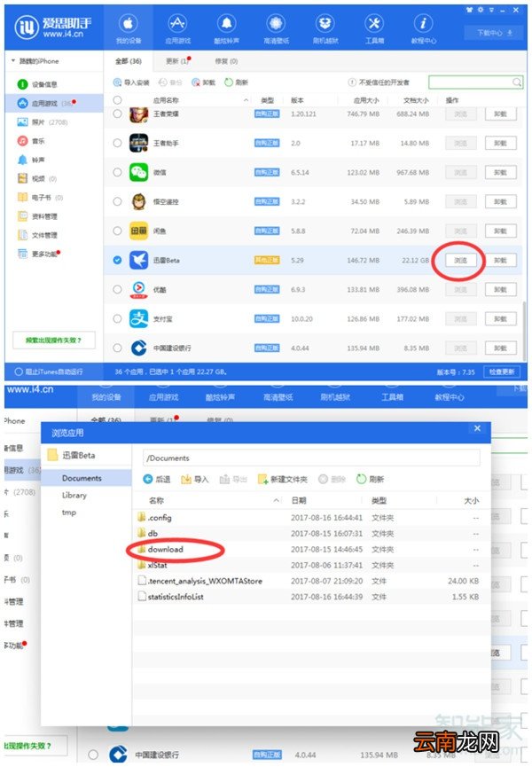Viewport: 532px width, 767px height.
Task: Click 卸载 button in the 优酷 row
Action: [x=500, y=290]
